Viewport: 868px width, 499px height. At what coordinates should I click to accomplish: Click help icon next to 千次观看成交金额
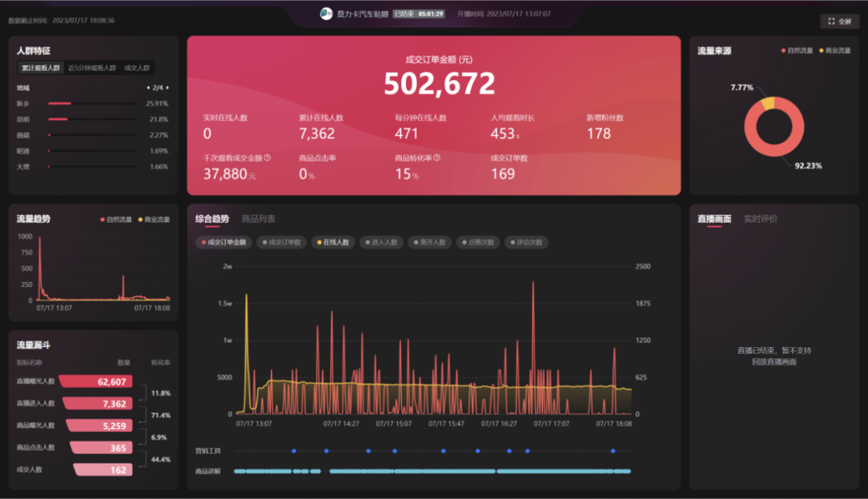268,158
